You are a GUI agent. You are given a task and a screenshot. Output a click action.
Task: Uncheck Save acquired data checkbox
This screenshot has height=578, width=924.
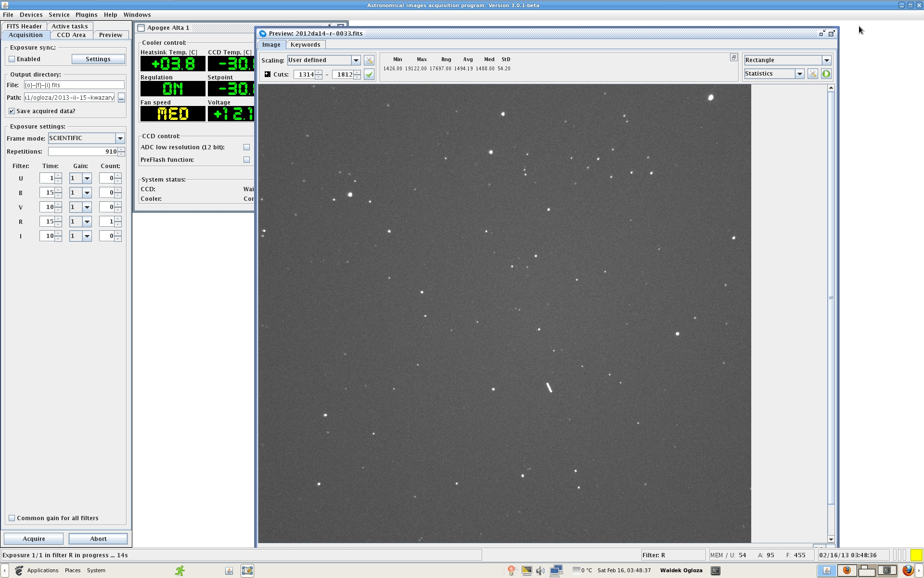pos(12,111)
